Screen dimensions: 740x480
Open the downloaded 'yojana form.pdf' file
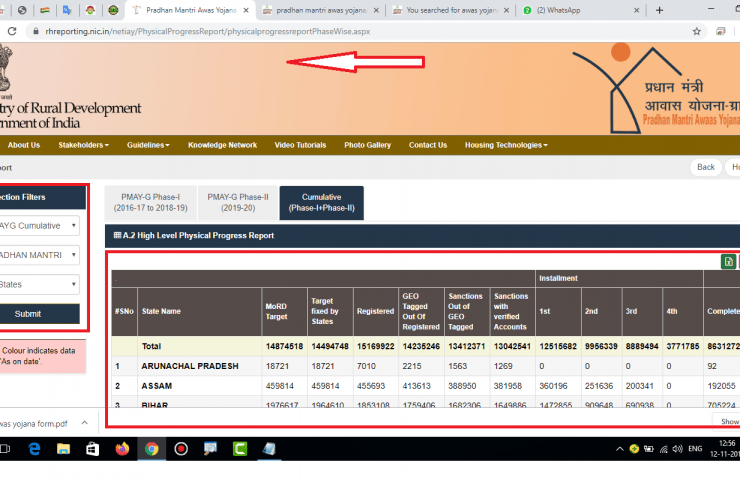pos(34,424)
